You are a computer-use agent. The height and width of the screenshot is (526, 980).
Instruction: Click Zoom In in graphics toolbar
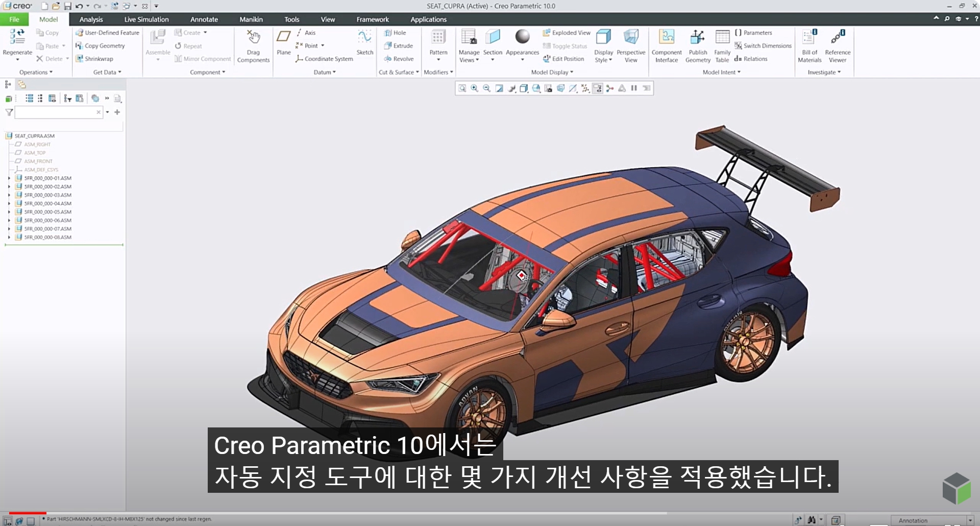point(474,88)
